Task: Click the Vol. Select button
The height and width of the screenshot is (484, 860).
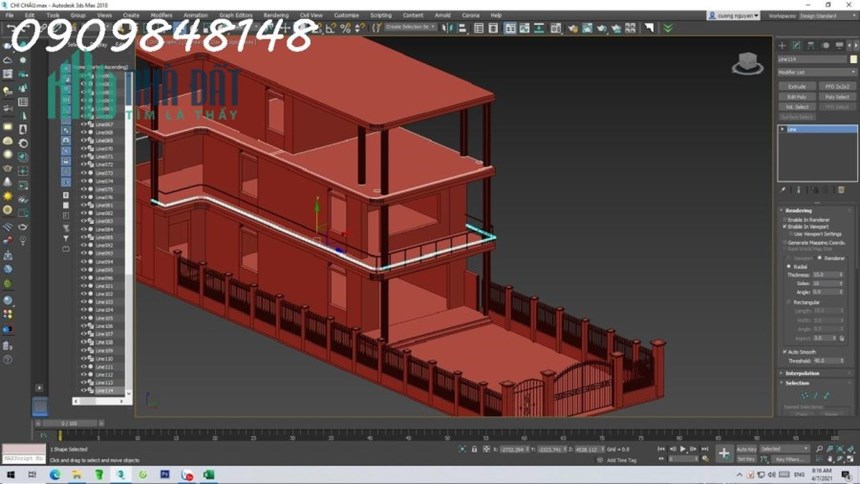Action: tap(797, 107)
